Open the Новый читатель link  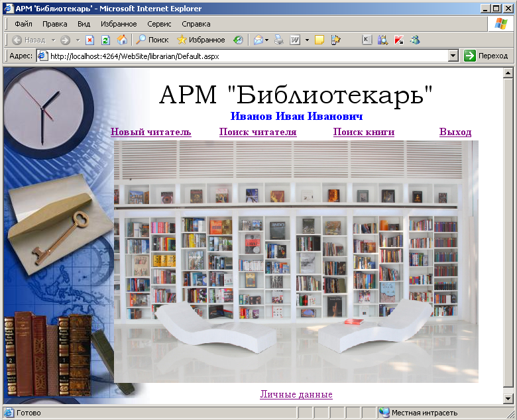150,132
